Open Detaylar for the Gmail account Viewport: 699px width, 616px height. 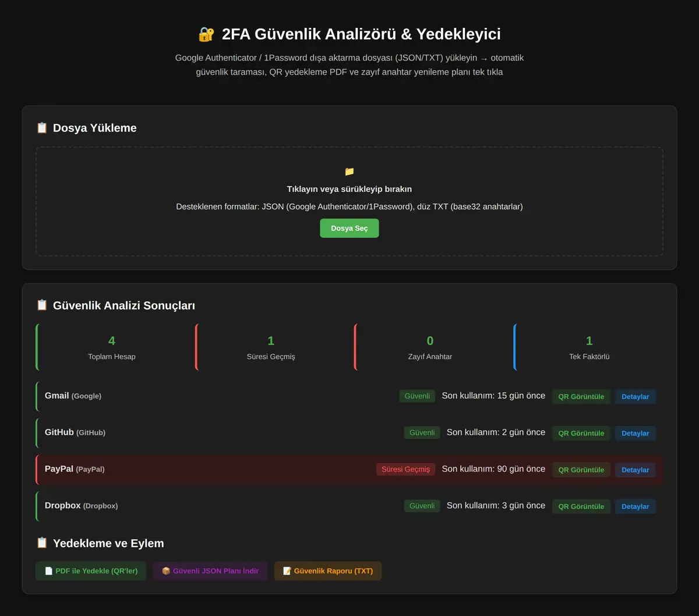tap(636, 397)
